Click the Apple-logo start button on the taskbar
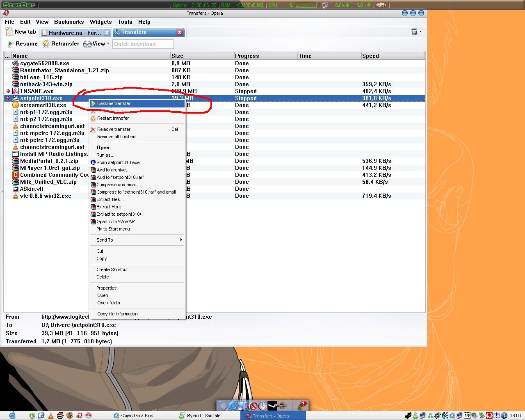The height and width of the screenshot is (420, 525). click(12, 415)
